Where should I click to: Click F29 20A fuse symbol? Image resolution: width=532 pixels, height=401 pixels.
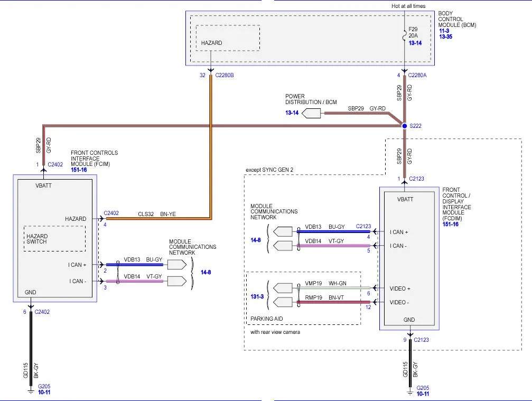click(x=405, y=35)
